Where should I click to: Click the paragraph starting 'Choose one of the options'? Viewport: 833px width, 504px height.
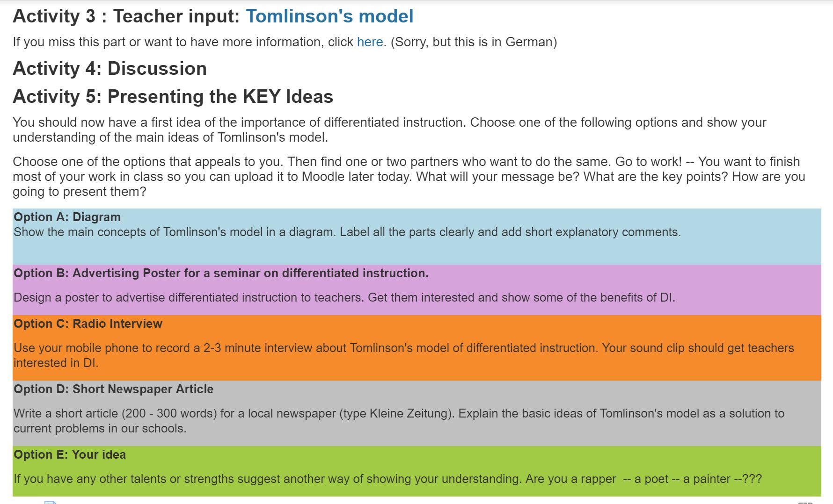409,176
